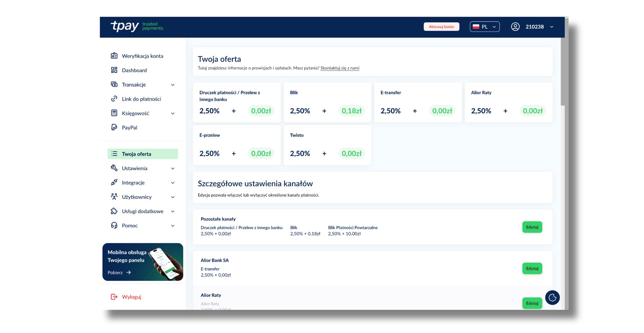
Task: Click the Integracje plug icon
Action: [114, 183]
